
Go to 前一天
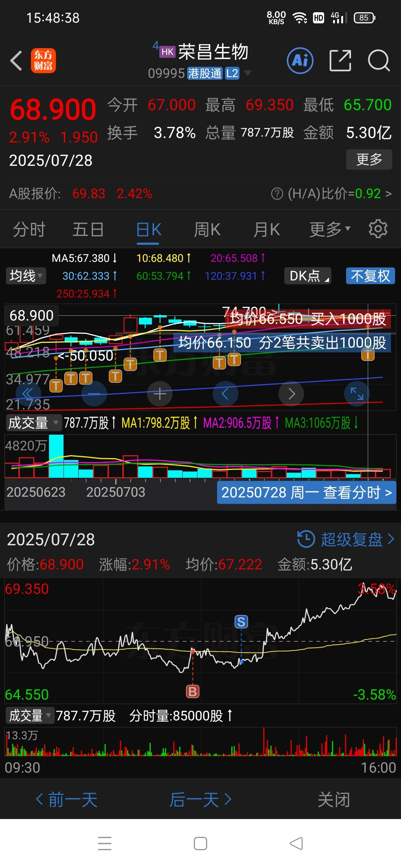point(67,799)
